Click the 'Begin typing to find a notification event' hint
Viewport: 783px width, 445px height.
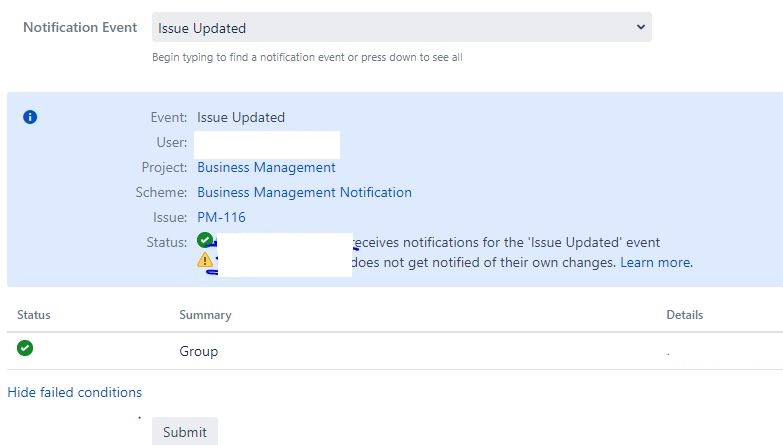click(307, 57)
